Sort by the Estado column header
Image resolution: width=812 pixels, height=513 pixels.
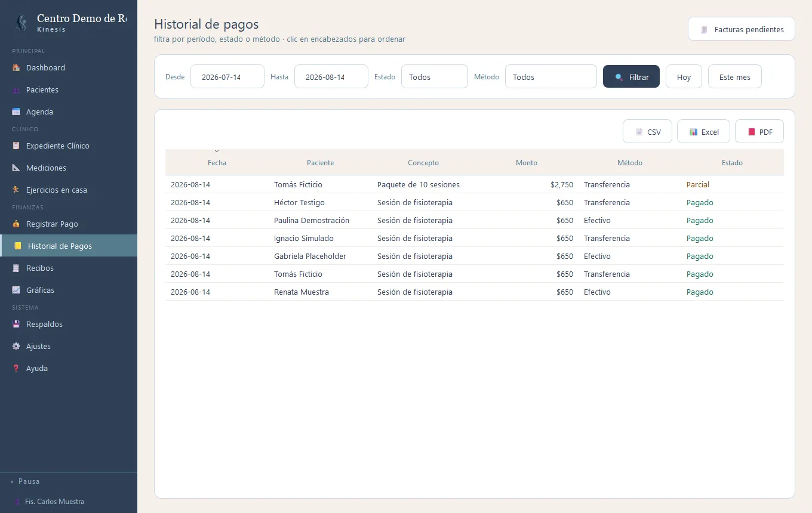[732, 162]
